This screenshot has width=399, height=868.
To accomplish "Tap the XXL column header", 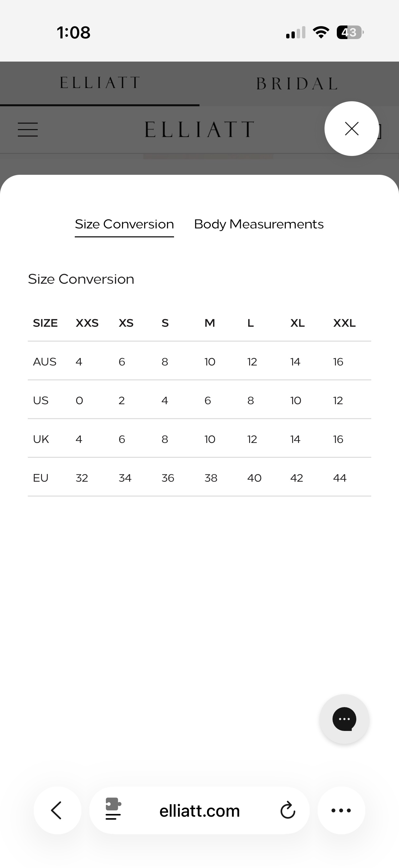I will point(344,323).
